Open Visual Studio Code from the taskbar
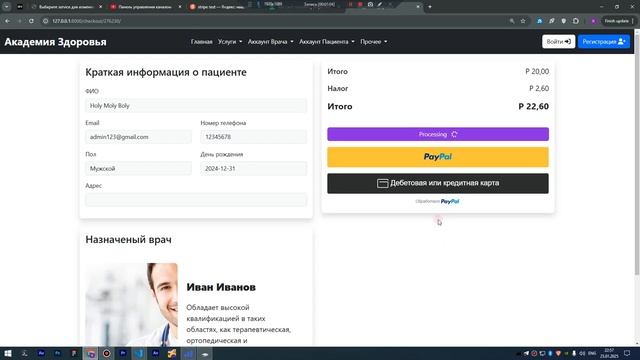Image resolution: width=640 pixels, height=360 pixels. [x=139, y=353]
